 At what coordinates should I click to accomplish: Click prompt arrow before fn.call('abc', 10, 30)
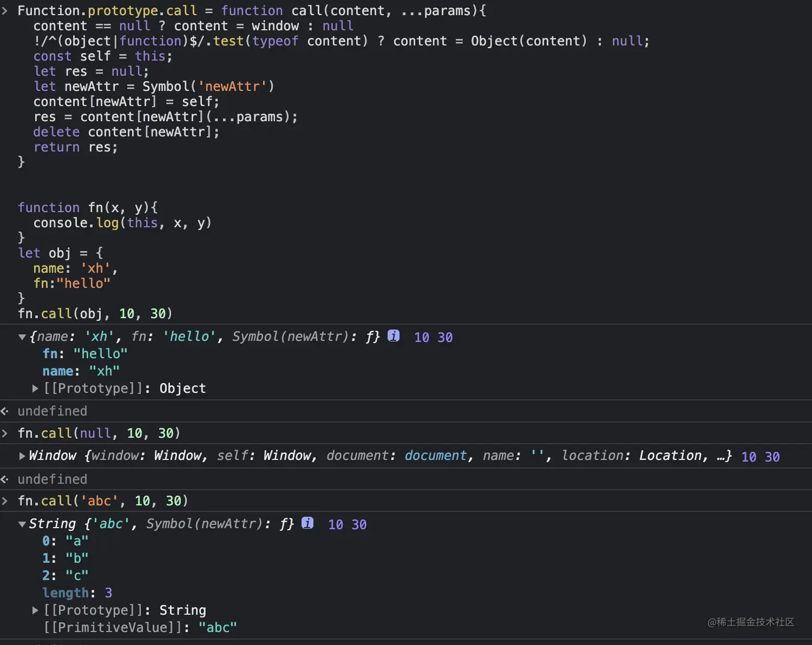coord(5,501)
